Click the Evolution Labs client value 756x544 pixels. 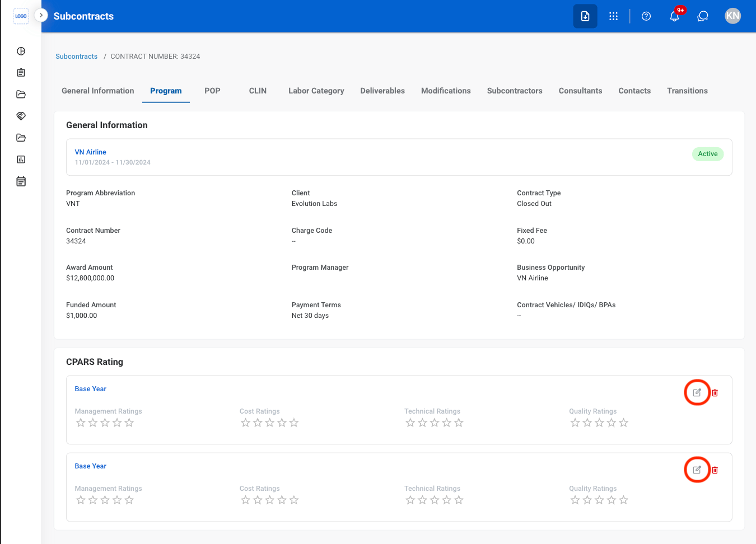point(314,204)
